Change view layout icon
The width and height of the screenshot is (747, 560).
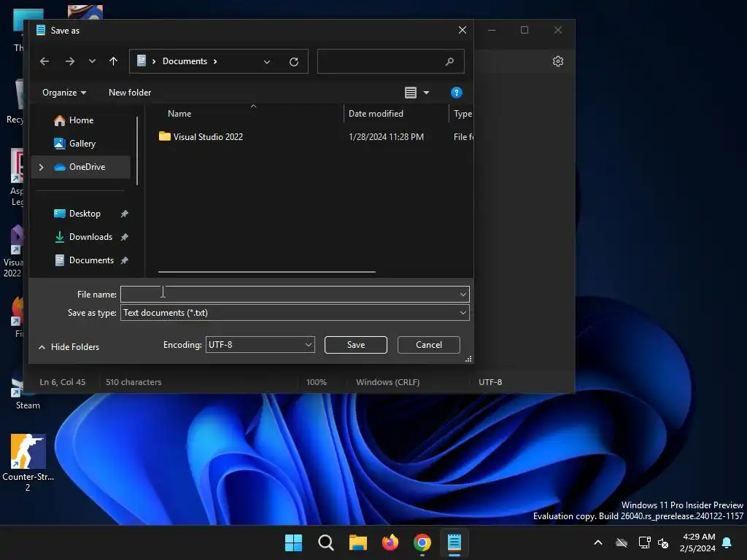[x=411, y=93]
